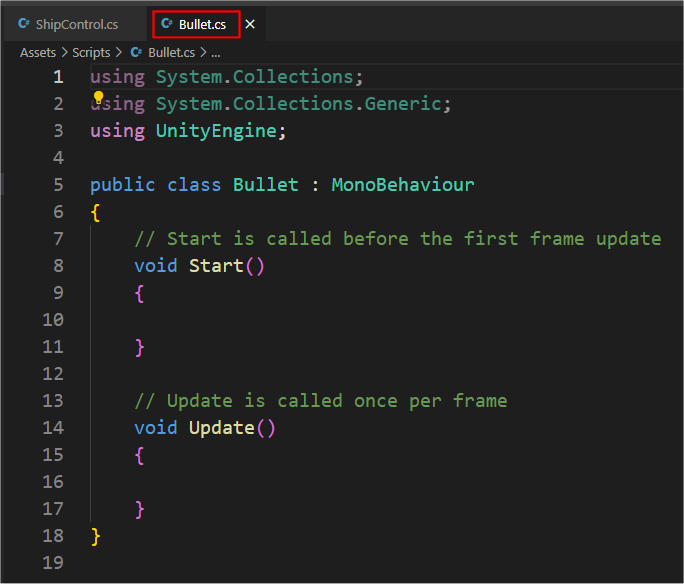Click line number 14 in gutter
684x584 pixels.
(53, 428)
